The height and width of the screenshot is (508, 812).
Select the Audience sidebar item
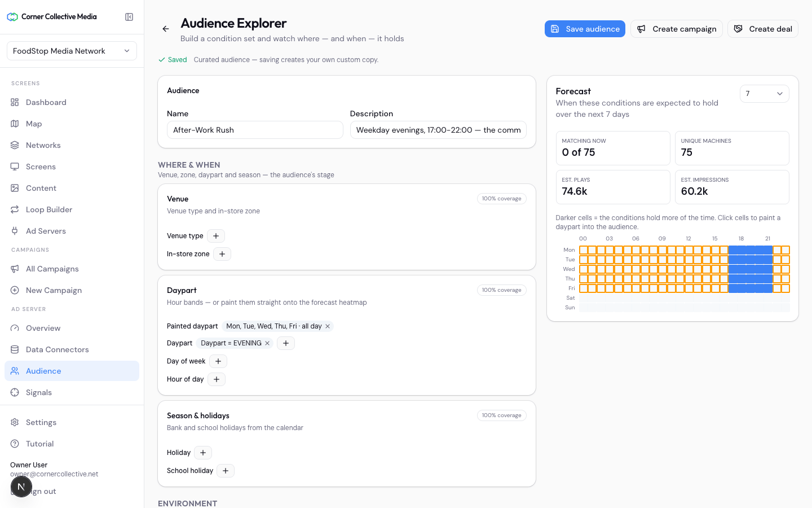(72, 371)
